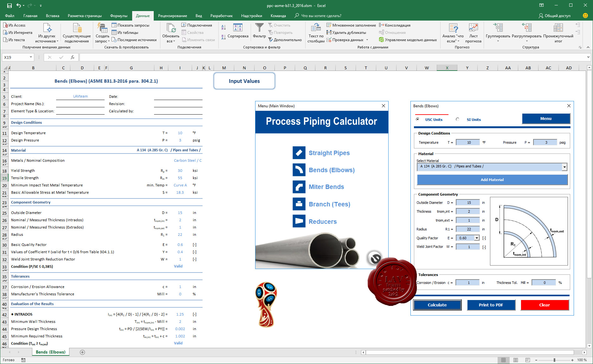593x364 pixels.
Task: Toggle the Filter (Фильтр) funnel
Action: click(259, 31)
